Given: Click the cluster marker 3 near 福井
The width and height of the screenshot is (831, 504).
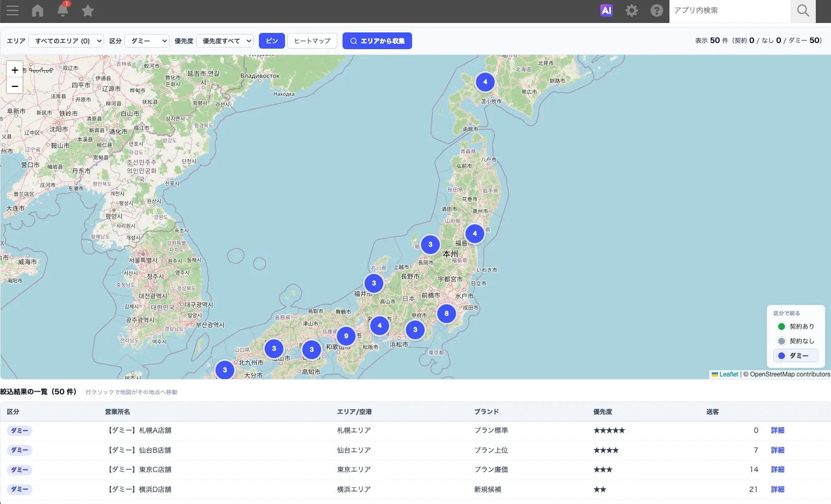Looking at the screenshot, I should click(x=374, y=283).
